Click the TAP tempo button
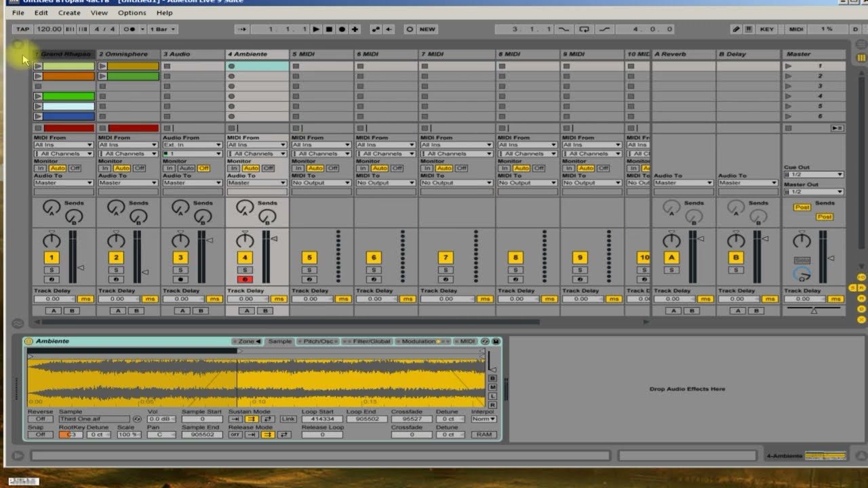Viewport: 868px width, 488px height. click(23, 29)
